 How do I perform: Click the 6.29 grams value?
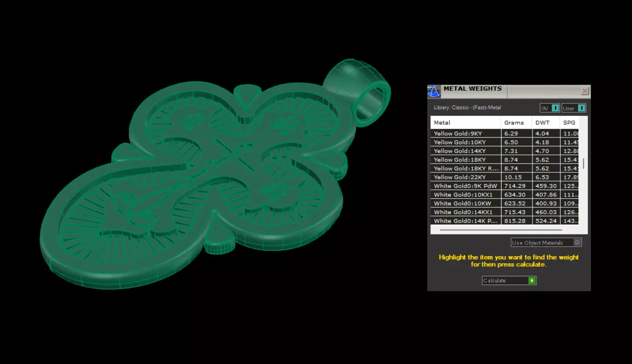pyautogui.click(x=511, y=134)
